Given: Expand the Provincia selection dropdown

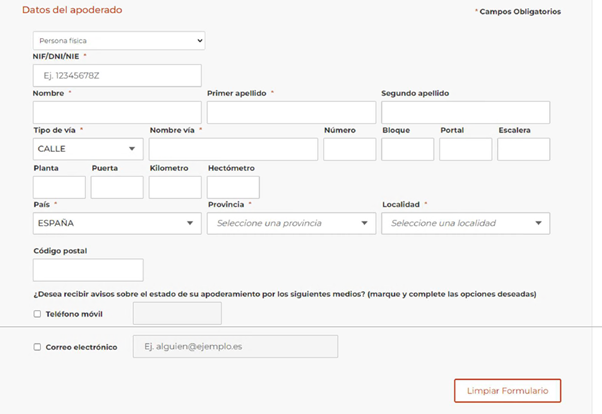Looking at the screenshot, I should (291, 223).
